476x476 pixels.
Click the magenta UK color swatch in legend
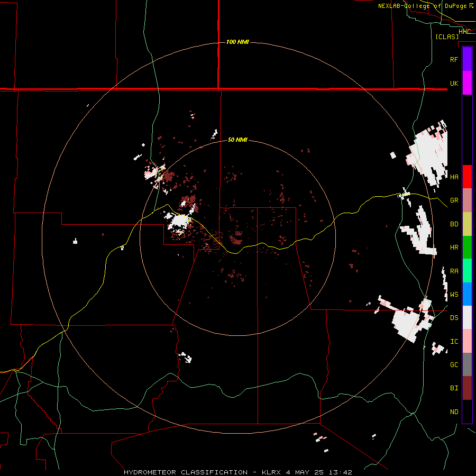coord(467,83)
